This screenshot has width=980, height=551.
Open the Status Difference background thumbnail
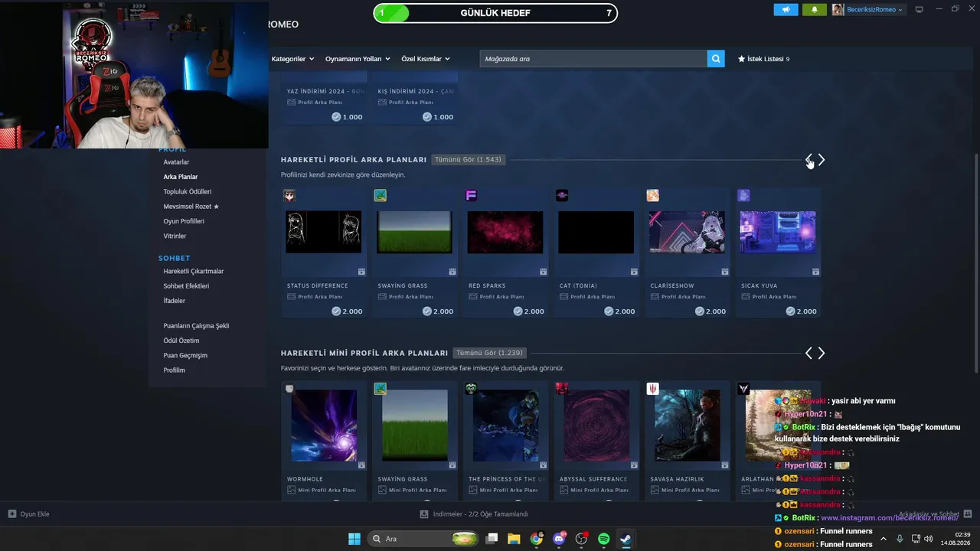point(323,232)
